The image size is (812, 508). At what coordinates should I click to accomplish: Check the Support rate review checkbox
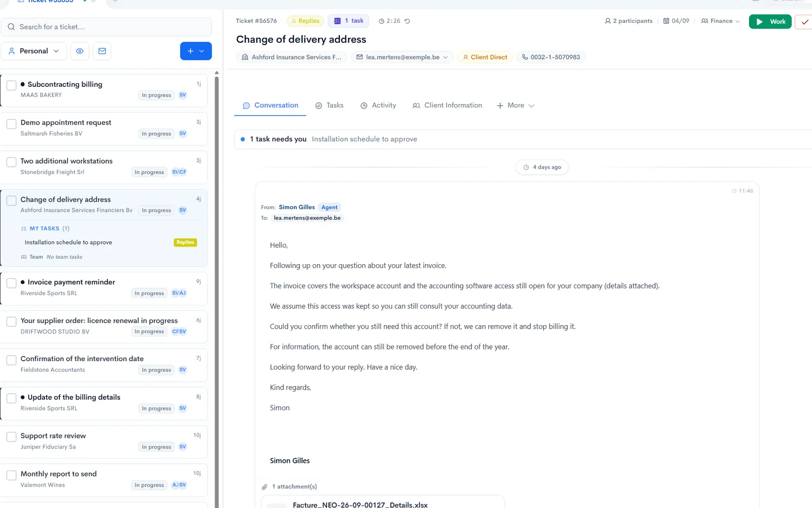click(11, 437)
